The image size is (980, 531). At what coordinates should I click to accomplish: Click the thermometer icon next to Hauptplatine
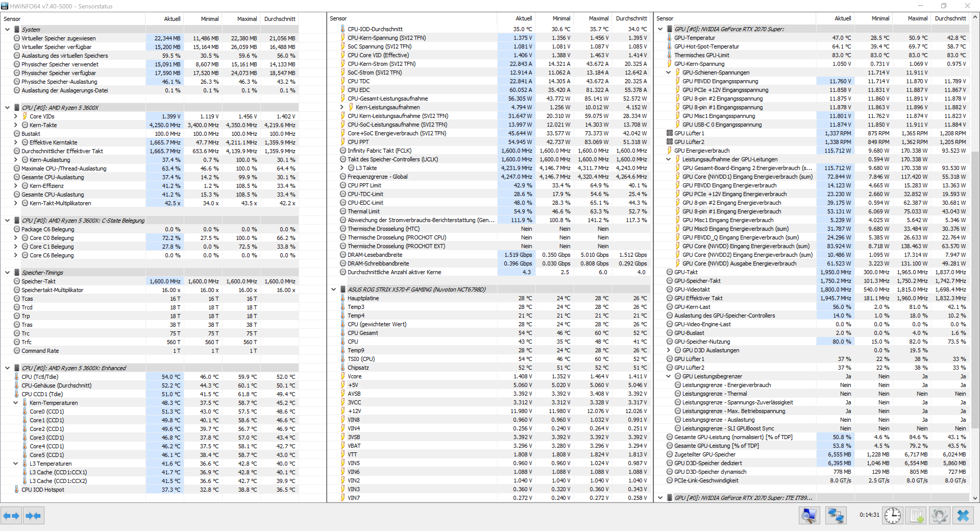(343, 298)
